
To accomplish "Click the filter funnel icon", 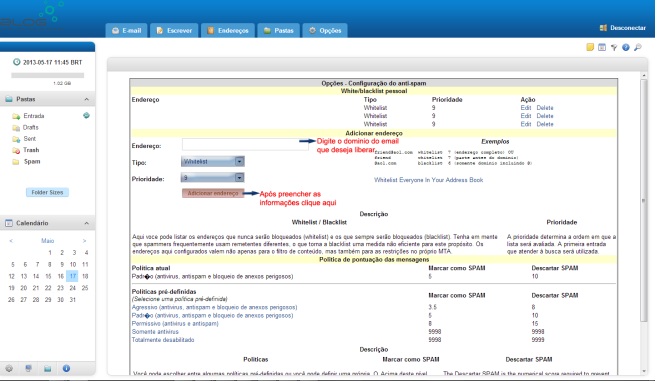I will tap(614, 47).
